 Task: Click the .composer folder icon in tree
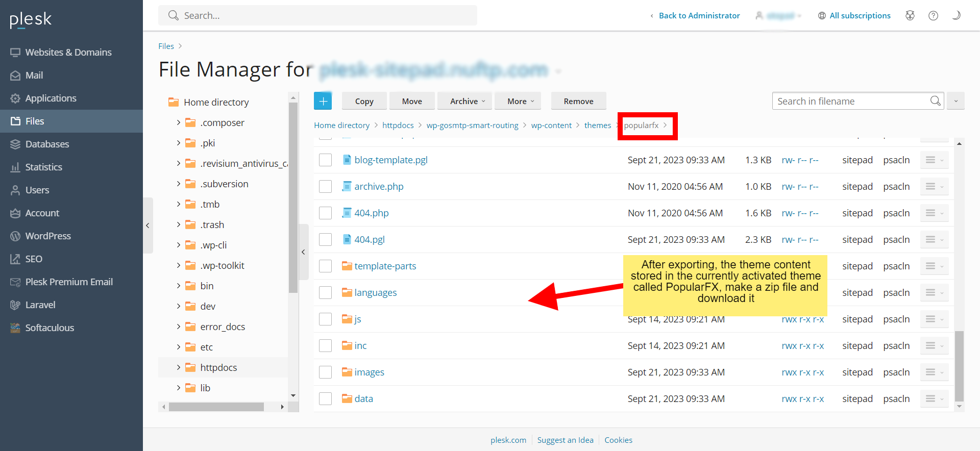pyautogui.click(x=190, y=122)
